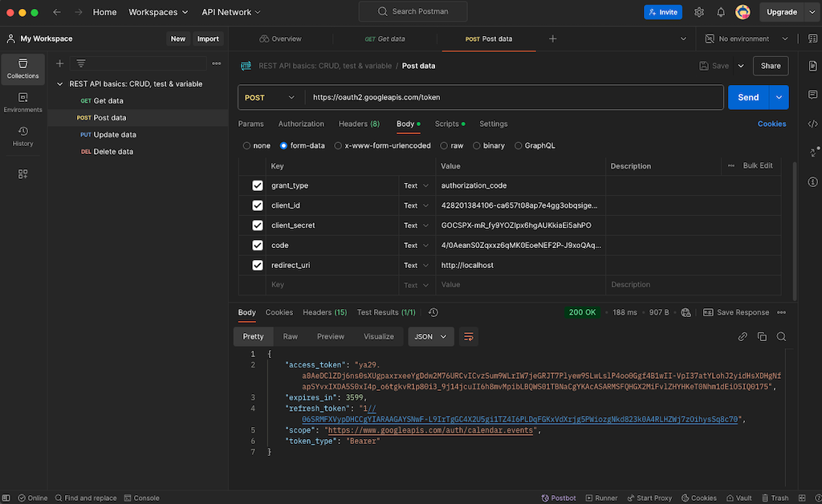Open the comments panel icon

pyautogui.click(x=812, y=95)
